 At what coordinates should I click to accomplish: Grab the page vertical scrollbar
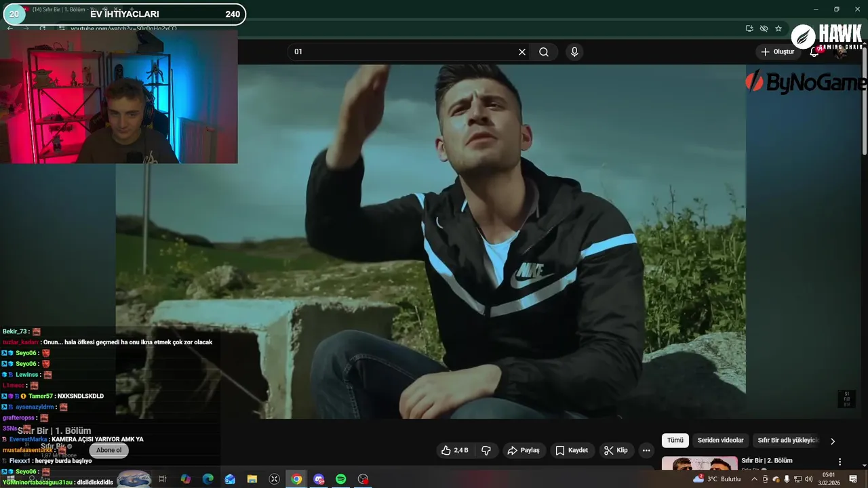(865, 102)
